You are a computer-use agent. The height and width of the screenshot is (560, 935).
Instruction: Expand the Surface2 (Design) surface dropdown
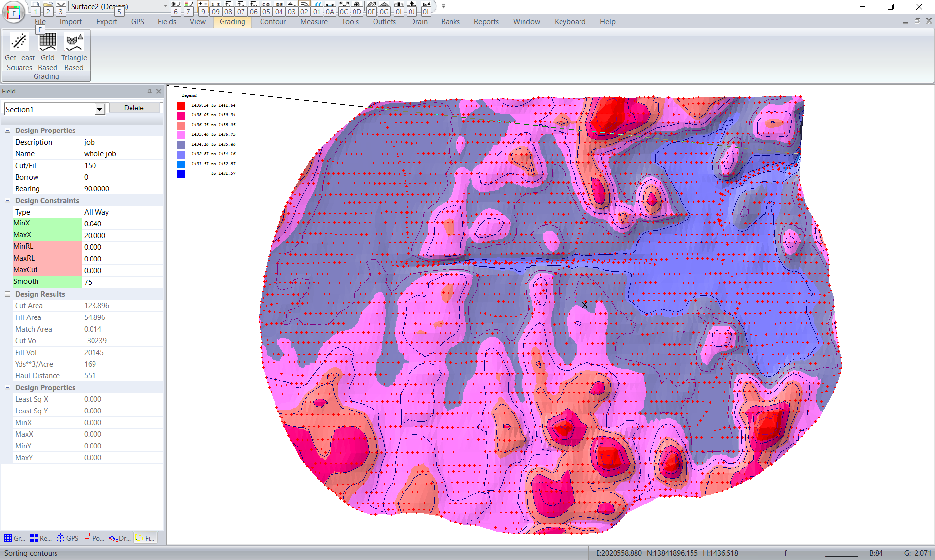point(165,6)
